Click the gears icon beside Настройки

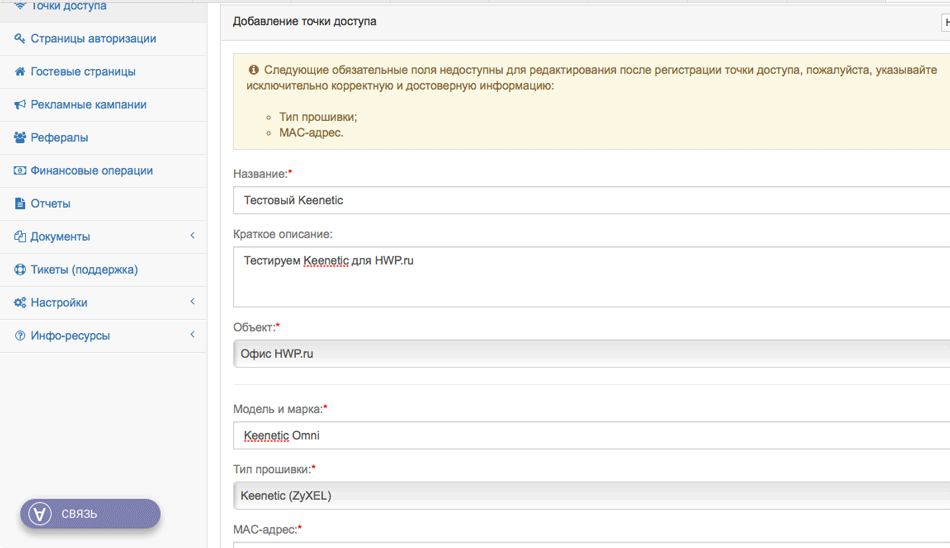click(x=20, y=303)
